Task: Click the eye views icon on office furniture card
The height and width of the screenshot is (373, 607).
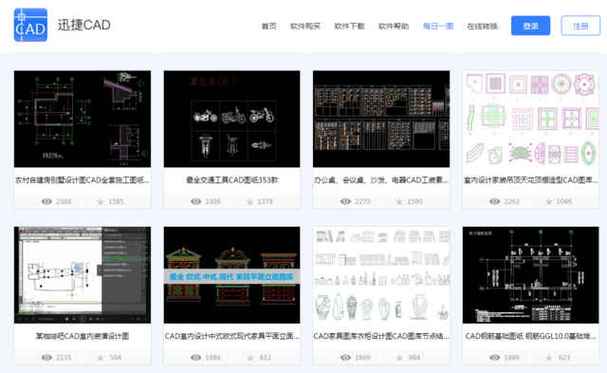Action: tap(346, 201)
